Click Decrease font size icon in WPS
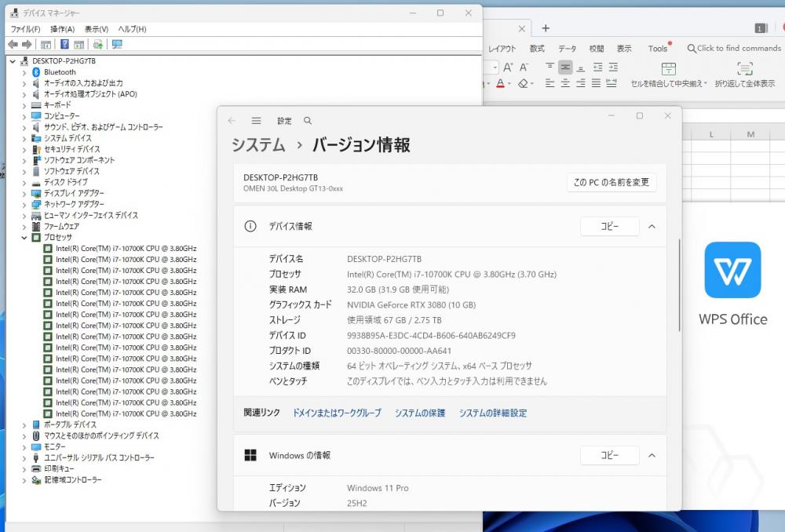 coord(524,67)
